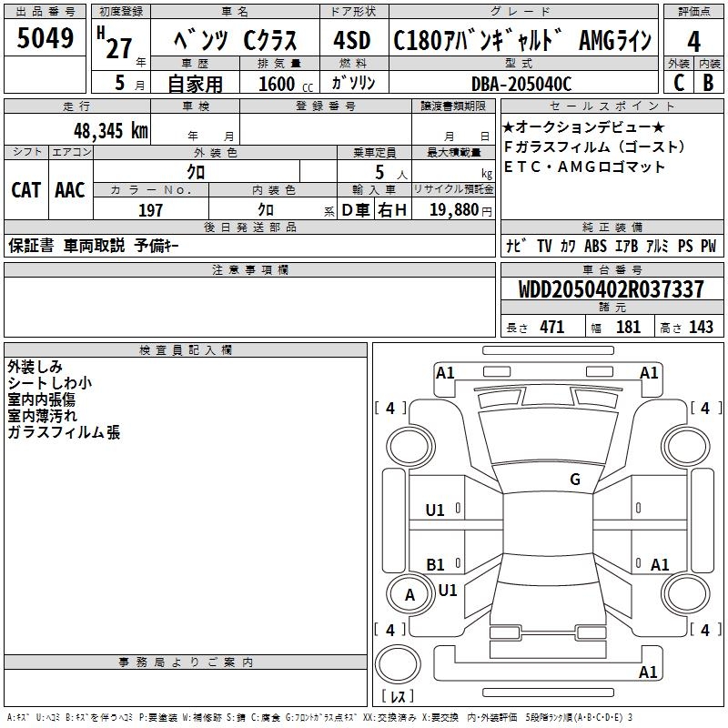Click the エアB airbag equipment entry
This screenshot has height=728, width=728.
(627, 246)
